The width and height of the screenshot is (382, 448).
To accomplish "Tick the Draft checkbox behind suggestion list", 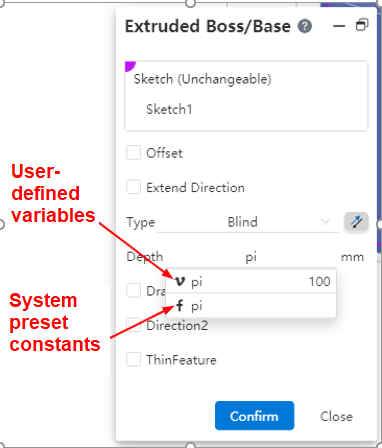I will click(133, 291).
